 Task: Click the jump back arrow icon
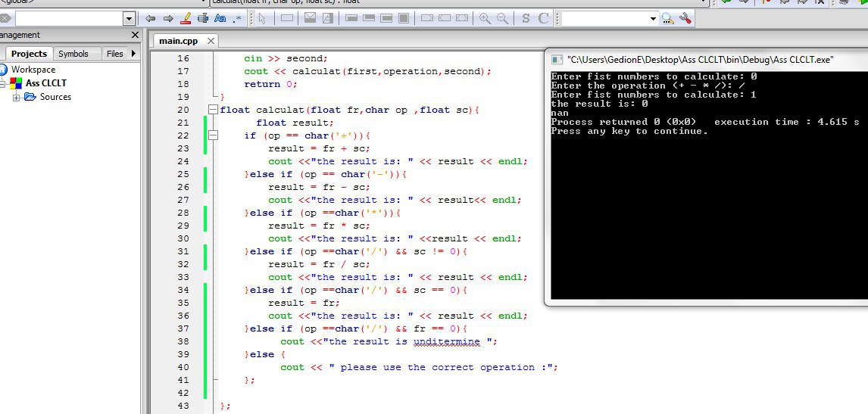150,18
